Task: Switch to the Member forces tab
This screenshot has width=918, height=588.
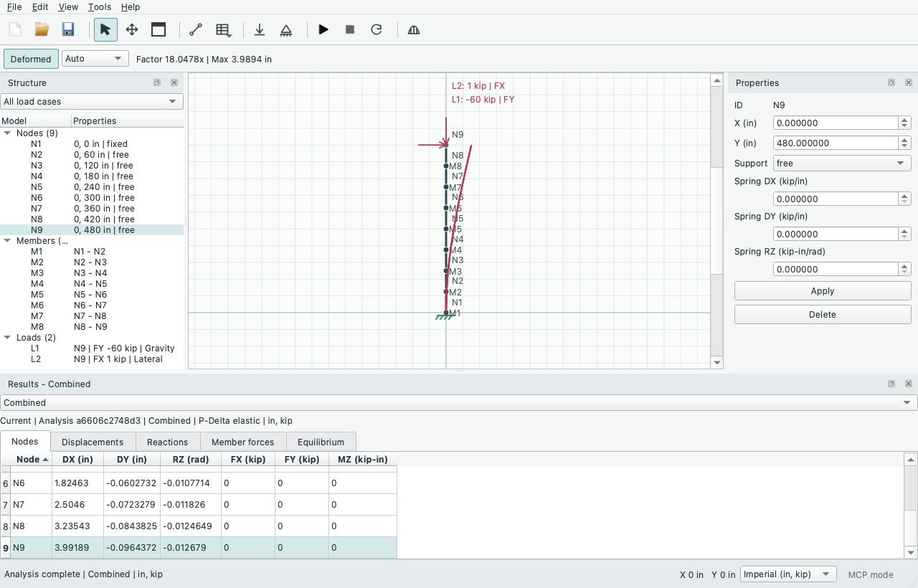Action: tap(243, 442)
